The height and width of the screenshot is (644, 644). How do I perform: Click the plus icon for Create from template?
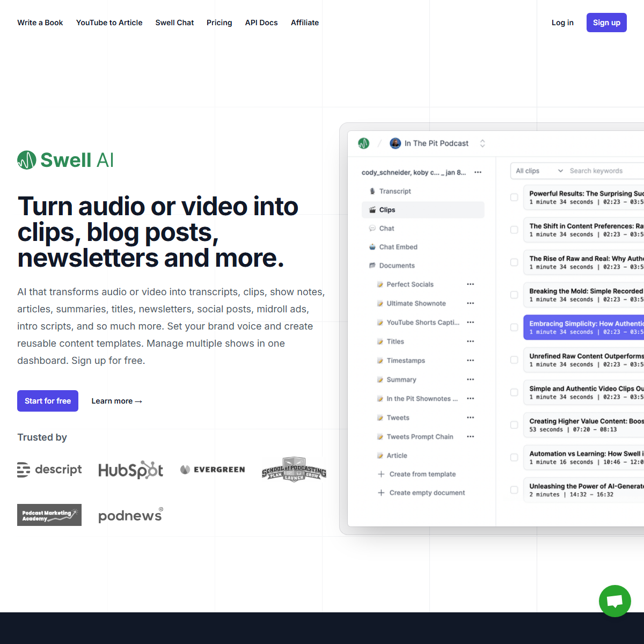pyautogui.click(x=381, y=474)
